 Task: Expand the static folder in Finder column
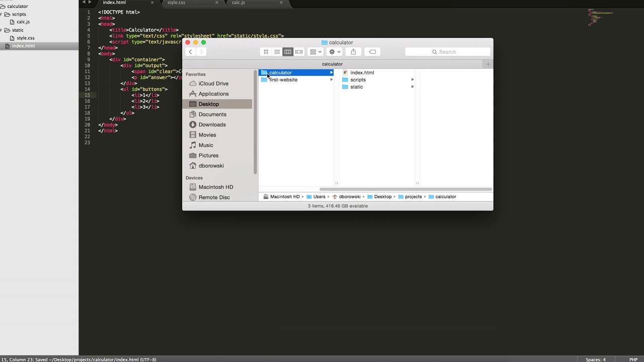pos(413,86)
